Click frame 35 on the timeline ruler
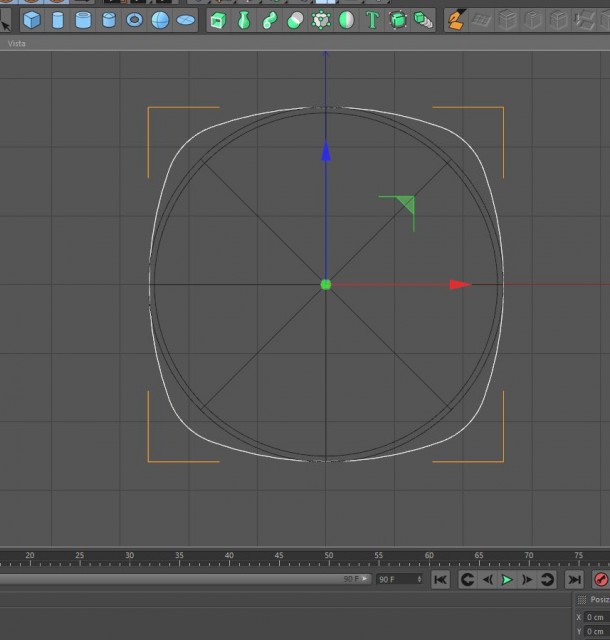Screen dimensions: 610x640 (179, 556)
